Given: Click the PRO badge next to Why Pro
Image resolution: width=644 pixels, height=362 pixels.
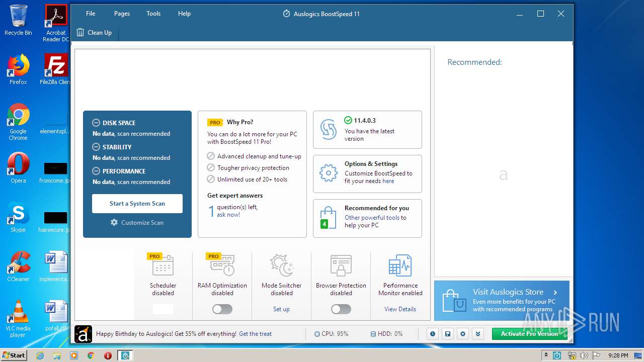Looking at the screenshot, I should pos(215,122).
